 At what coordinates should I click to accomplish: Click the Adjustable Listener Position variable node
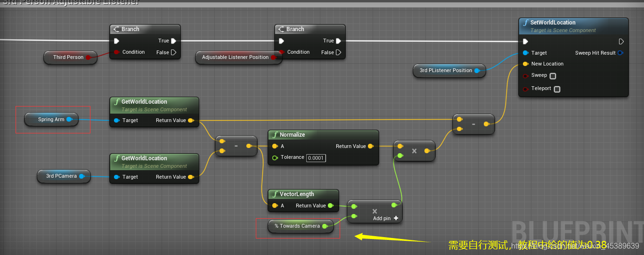click(x=239, y=57)
